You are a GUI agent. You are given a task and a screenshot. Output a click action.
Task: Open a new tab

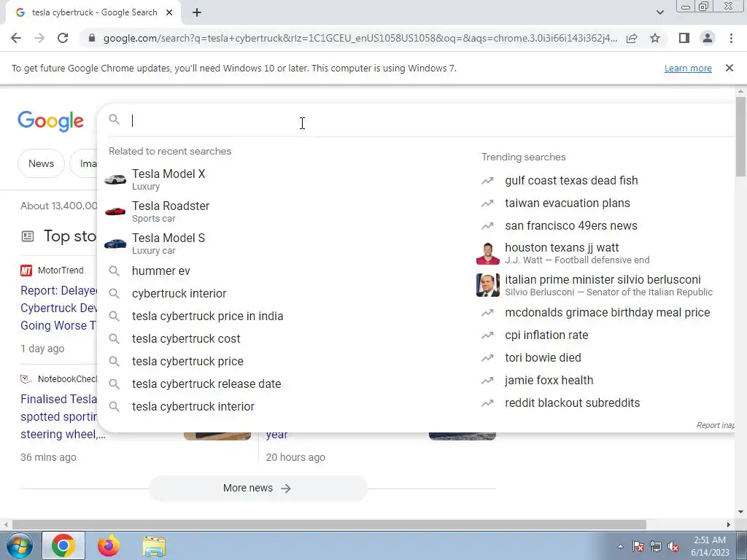197,13
